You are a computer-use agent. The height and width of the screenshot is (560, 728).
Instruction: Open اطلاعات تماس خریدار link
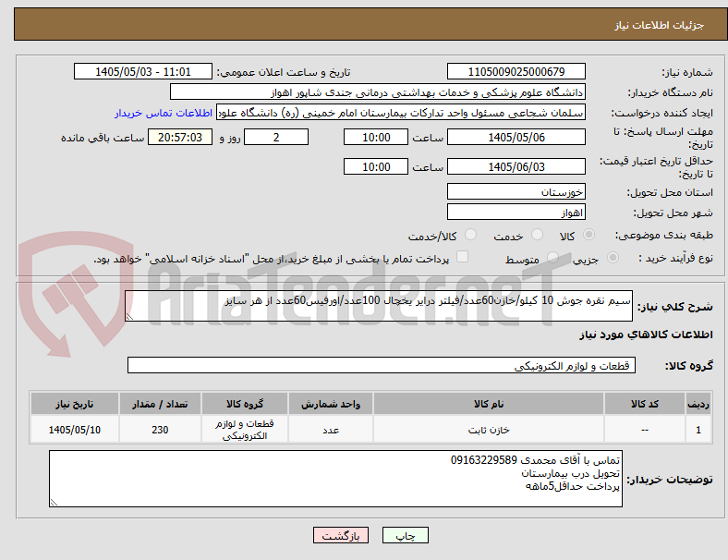point(164,113)
